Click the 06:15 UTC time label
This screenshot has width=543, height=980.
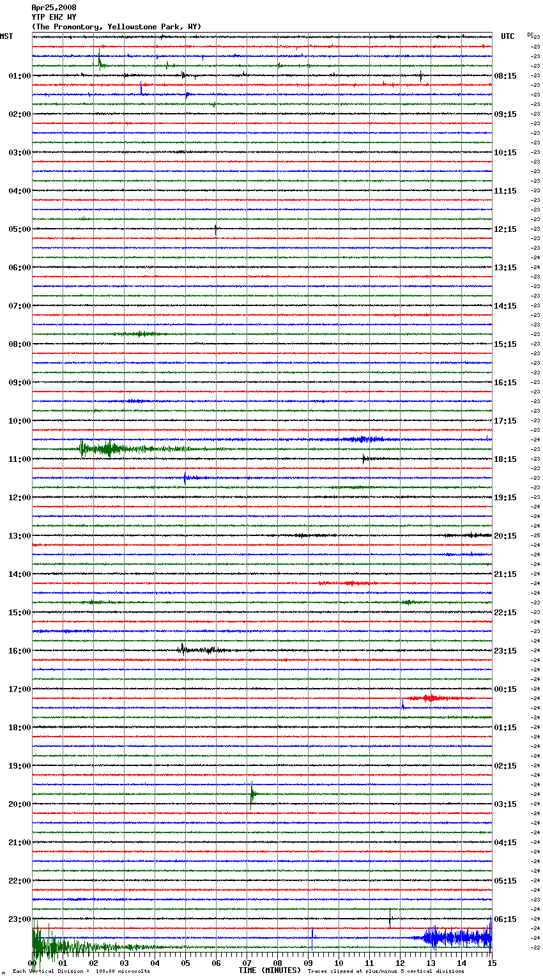(505, 919)
